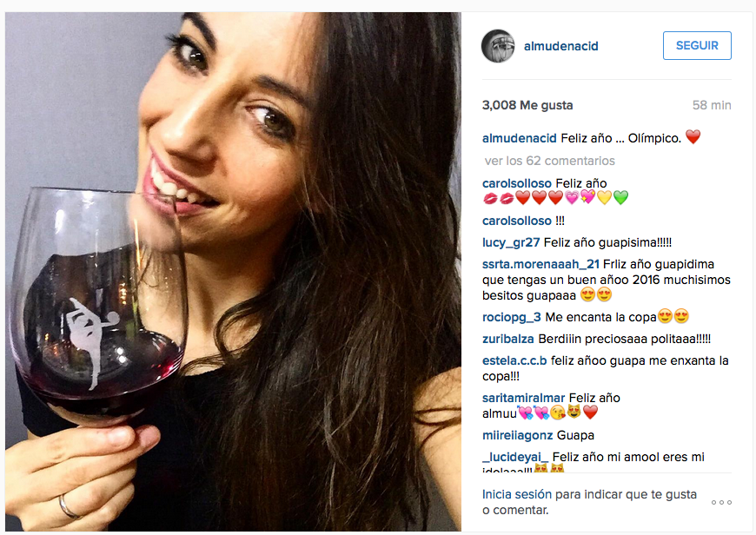Open _lucideyai_ commenter profile
The height and width of the screenshot is (535, 756).
515,457
